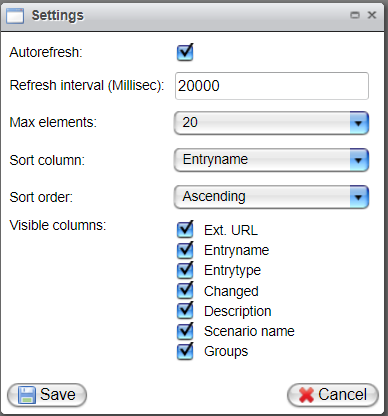The width and height of the screenshot is (388, 416).
Task: Click the 'Refresh interval (Millisec):' label
Action: pos(87,85)
